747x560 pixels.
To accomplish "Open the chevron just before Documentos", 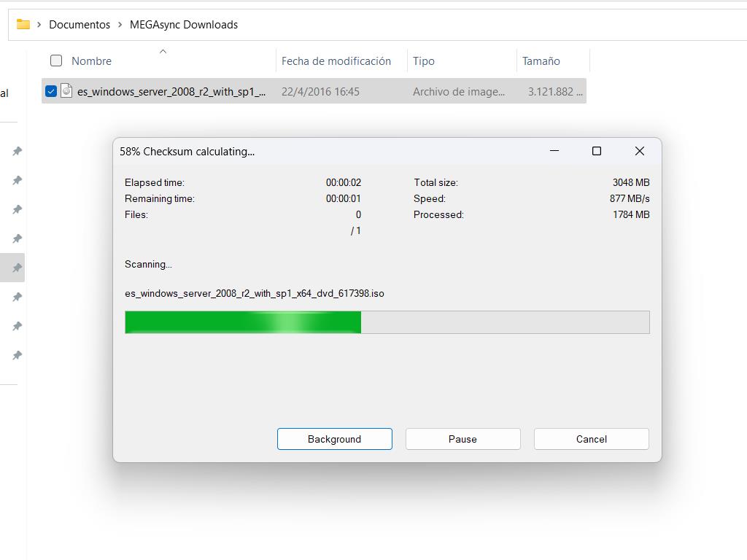I will [39, 25].
